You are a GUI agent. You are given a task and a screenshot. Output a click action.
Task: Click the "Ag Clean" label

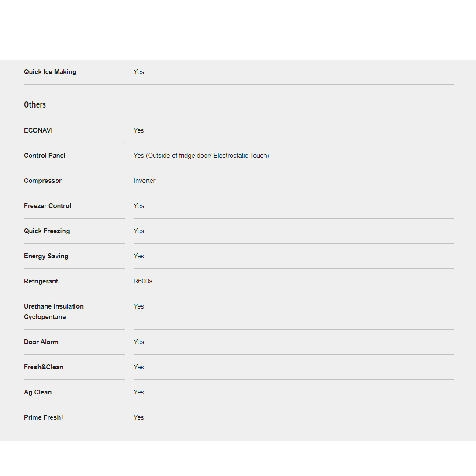pos(37,392)
